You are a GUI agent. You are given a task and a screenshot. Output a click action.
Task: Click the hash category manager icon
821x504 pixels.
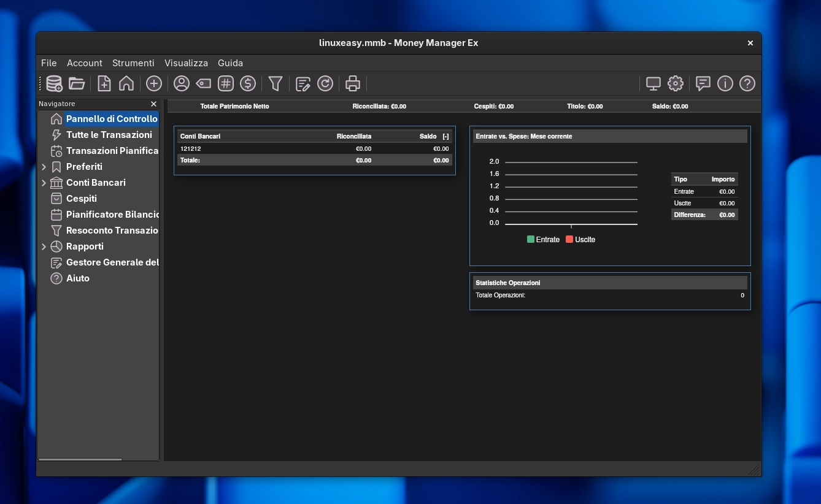coord(226,83)
